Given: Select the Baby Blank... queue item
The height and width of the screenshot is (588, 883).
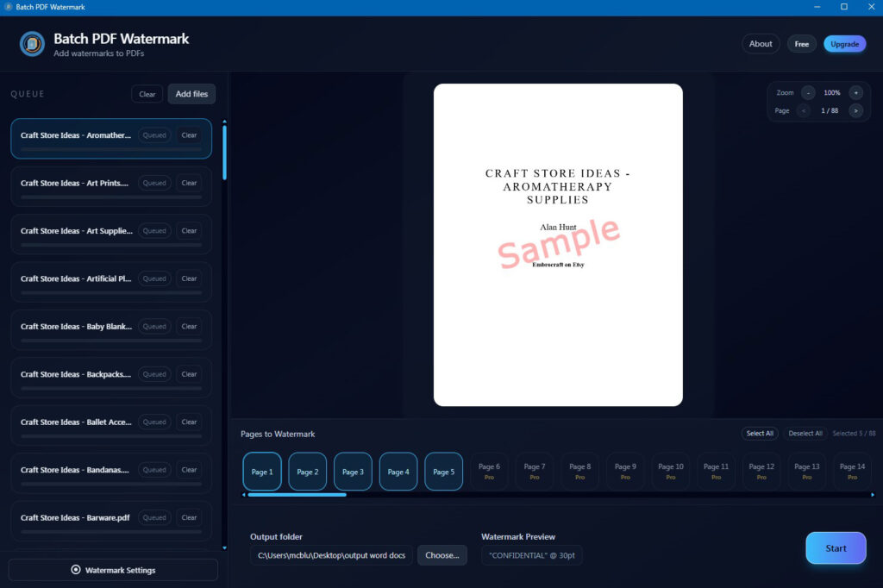Looking at the screenshot, I should [111, 330].
